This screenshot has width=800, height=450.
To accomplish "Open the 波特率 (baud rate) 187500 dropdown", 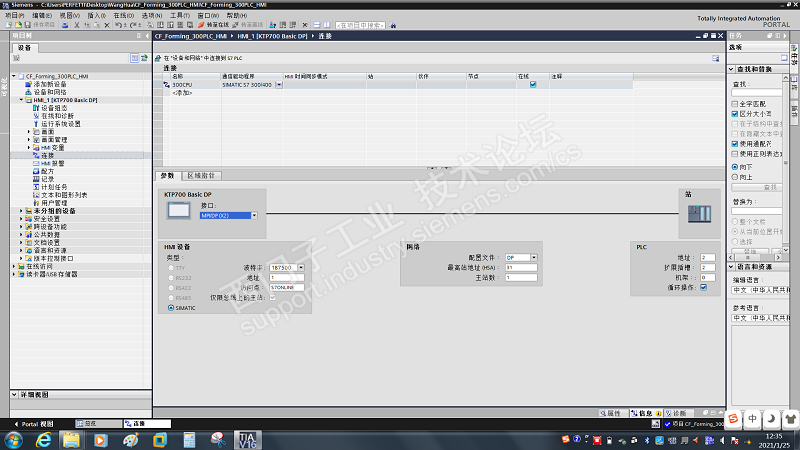I will click(x=301, y=267).
